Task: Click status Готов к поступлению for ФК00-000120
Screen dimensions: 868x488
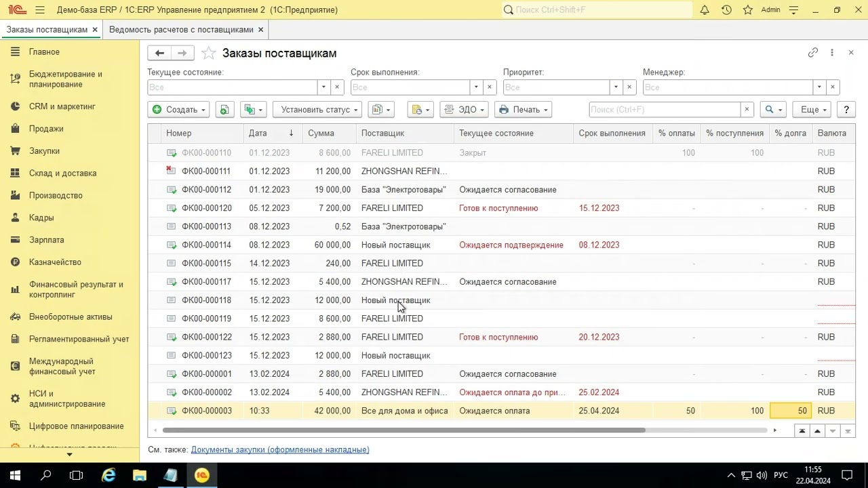Action: click(498, 208)
